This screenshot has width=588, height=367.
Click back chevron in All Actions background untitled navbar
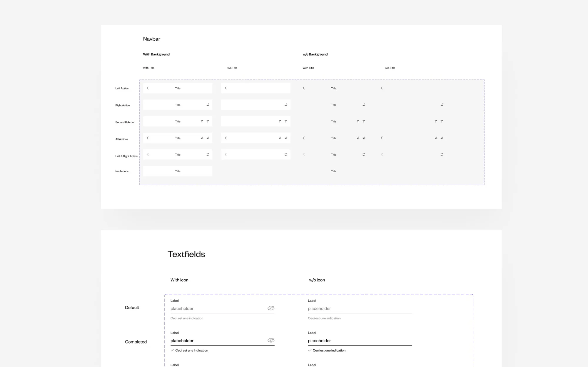click(x=225, y=138)
